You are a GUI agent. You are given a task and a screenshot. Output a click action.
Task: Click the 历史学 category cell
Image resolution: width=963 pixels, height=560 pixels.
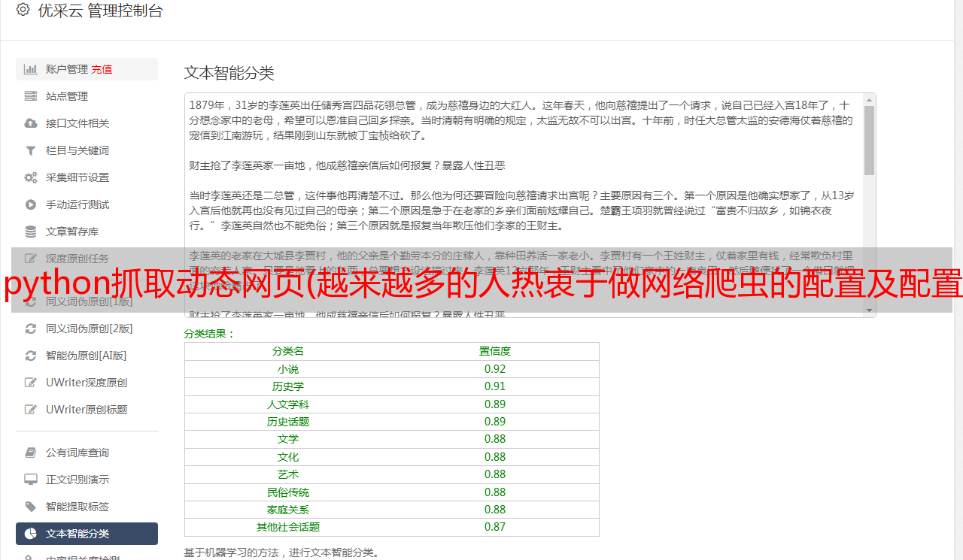pyautogui.click(x=288, y=386)
